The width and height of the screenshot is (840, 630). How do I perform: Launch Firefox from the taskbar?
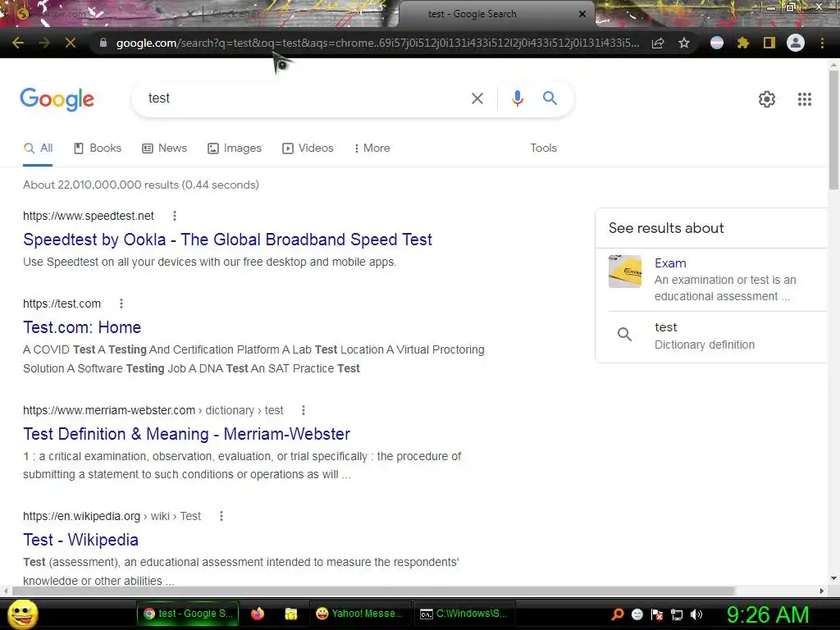point(258,614)
